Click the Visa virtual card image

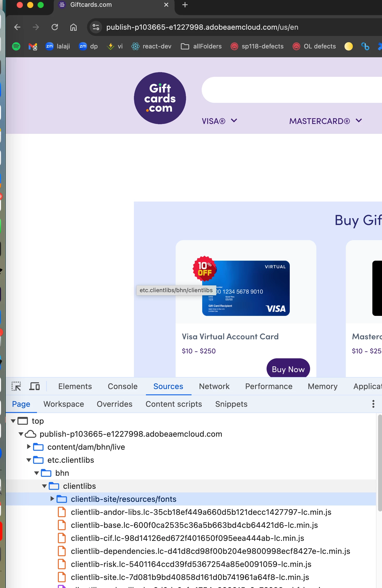[x=246, y=288]
